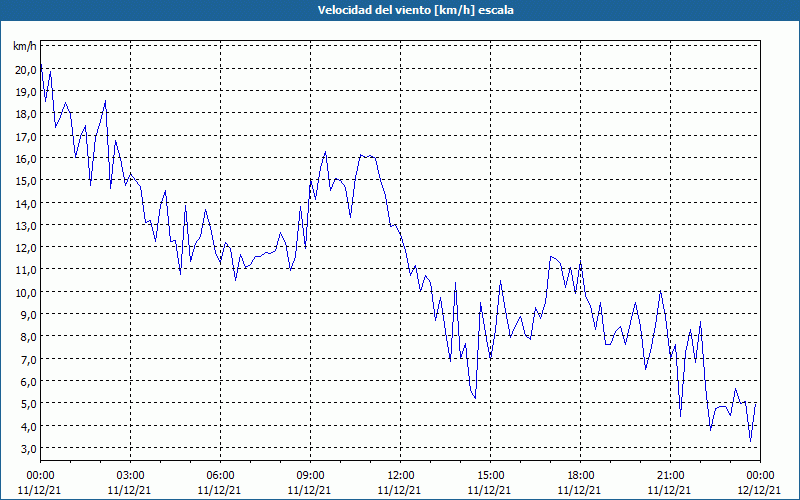Select the '5,0' y-axis value
Image resolution: width=800 pixels, height=500 pixels.
(28, 404)
